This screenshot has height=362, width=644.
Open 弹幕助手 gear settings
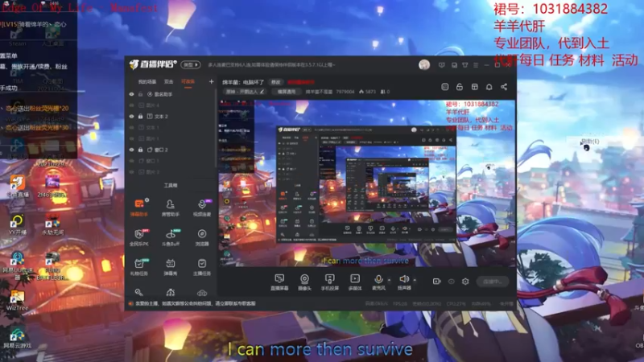coord(147,200)
